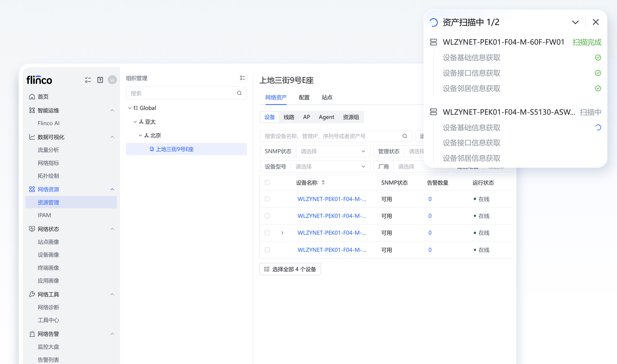Click 选择全部 4 个设备 button
This screenshot has height=364, width=617.
pos(290,269)
